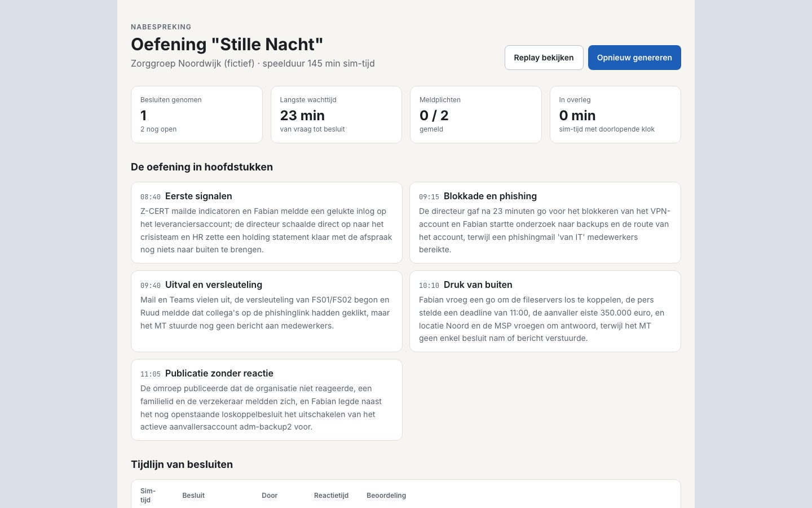Select the Besluiten genomen stat card

pos(197,115)
